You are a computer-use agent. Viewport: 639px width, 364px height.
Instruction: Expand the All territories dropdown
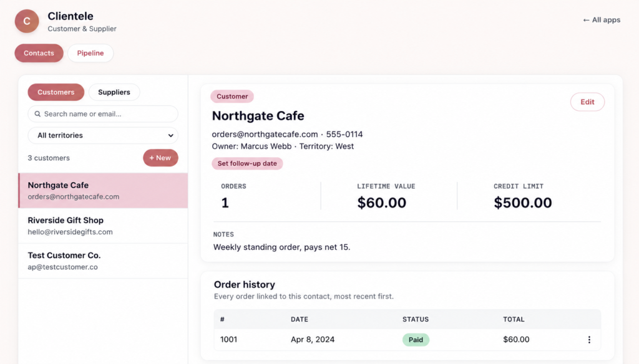(103, 135)
